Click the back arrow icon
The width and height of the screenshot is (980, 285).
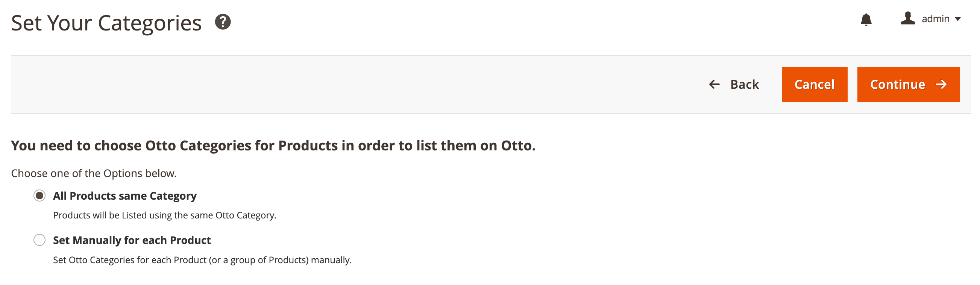(714, 84)
